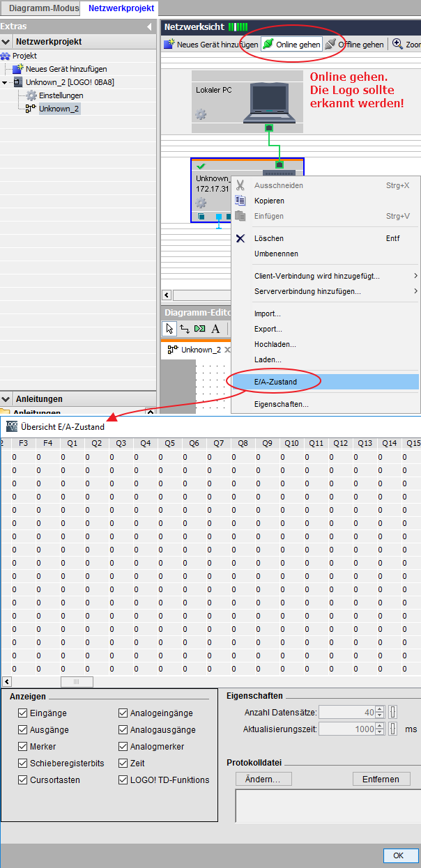Click the gear icon on Lokaler PC
Viewport: 421px width, 868px height.
(201, 114)
